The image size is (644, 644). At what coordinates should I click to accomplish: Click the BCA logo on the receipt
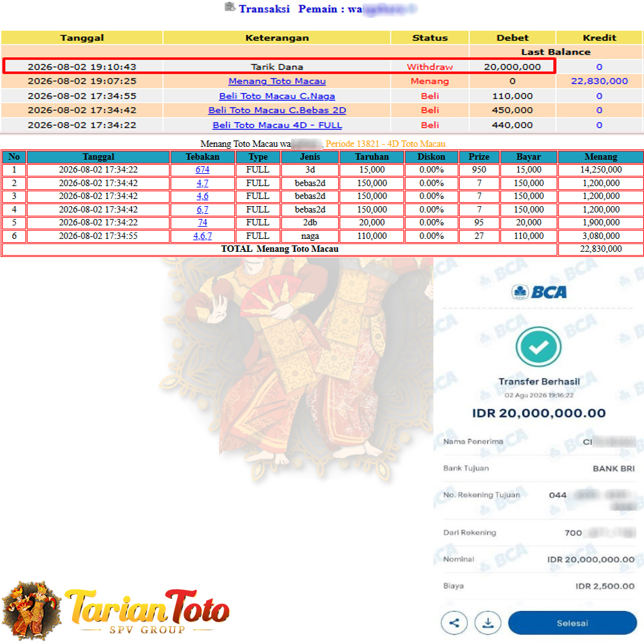click(x=539, y=292)
